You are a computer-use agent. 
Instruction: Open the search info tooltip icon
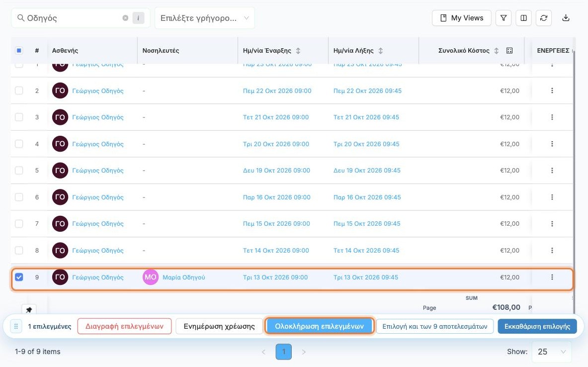tap(138, 18)
